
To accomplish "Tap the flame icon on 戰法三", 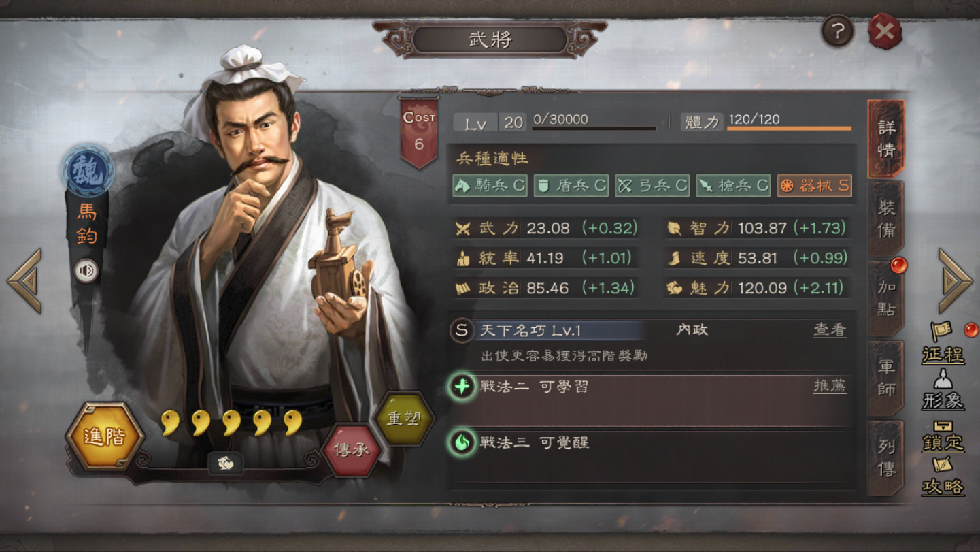I will pyautogui.click(x=462, y=443).
